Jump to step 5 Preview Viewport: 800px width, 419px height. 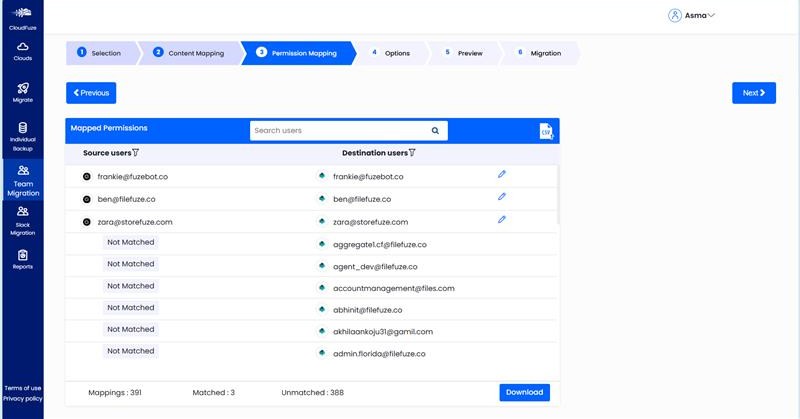click(x=463, y=53)
